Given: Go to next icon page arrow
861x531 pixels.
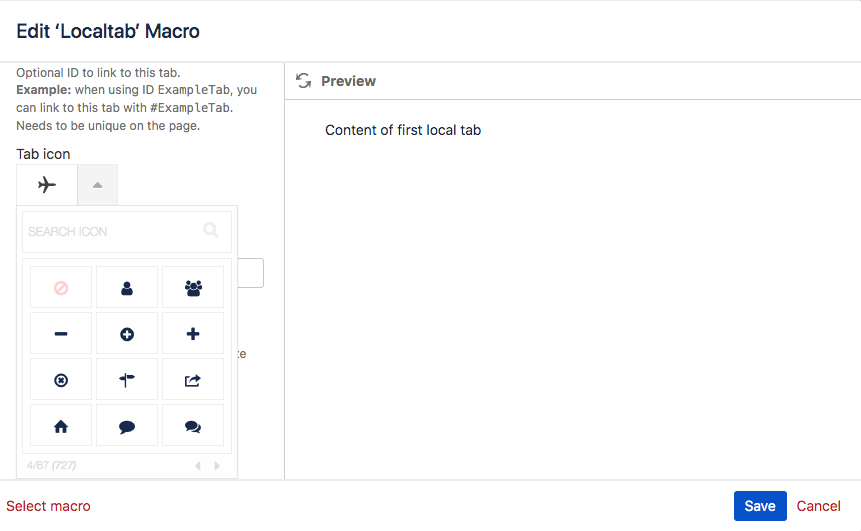Looking at the screenshot, I should pyautogui.click(x=217, y=465).
